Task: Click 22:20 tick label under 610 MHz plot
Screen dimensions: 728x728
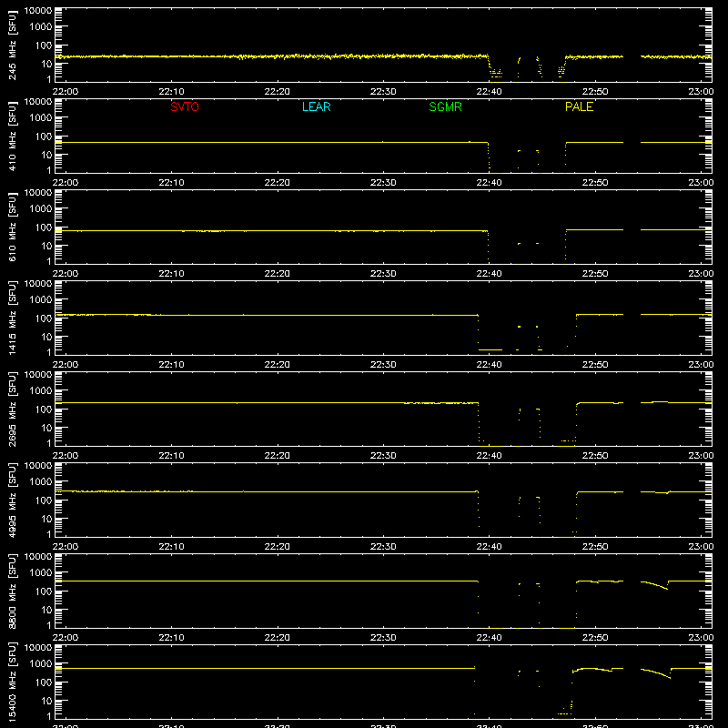Action: pos(278,274)
